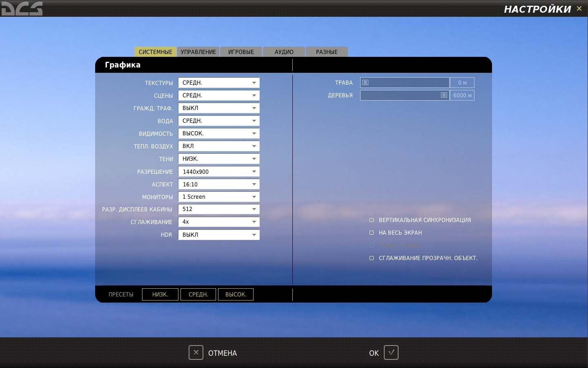Apply the ВЫСОК. preset

236,294
